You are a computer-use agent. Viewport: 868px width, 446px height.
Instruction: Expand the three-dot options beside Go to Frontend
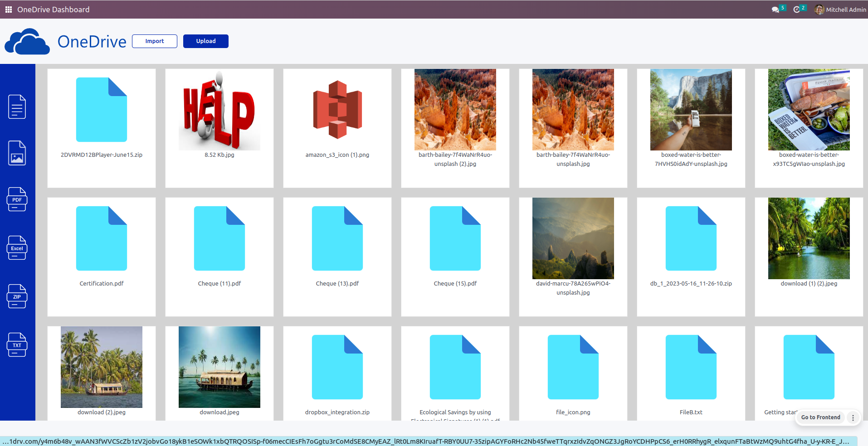pyautogui.click(x=853, y=417)
